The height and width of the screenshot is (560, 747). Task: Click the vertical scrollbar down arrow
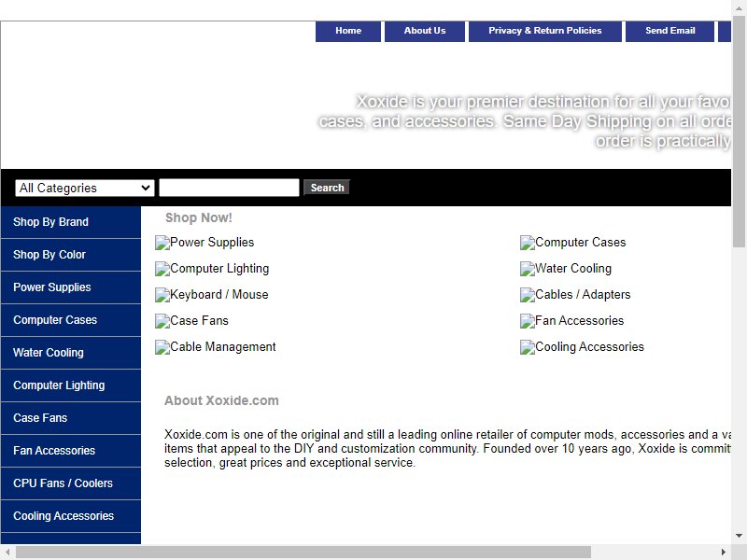pyautogui.click(x=739, y=536)
